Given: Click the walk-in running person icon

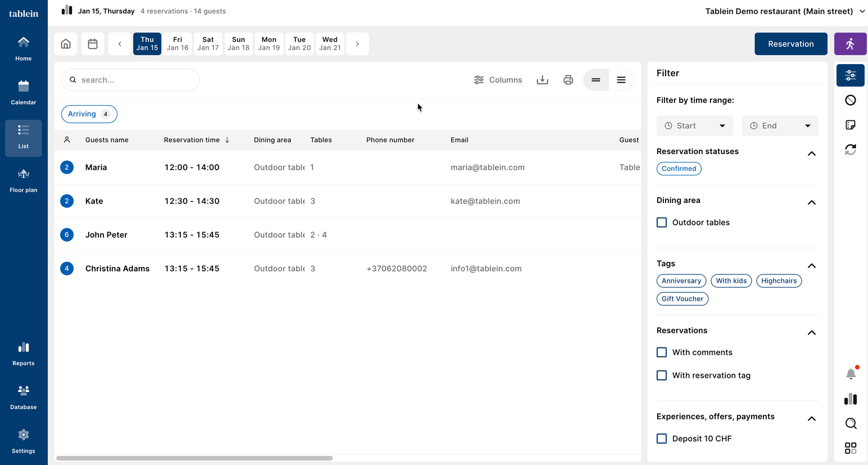Looking at the screenshot, I should tap(850, 44).
